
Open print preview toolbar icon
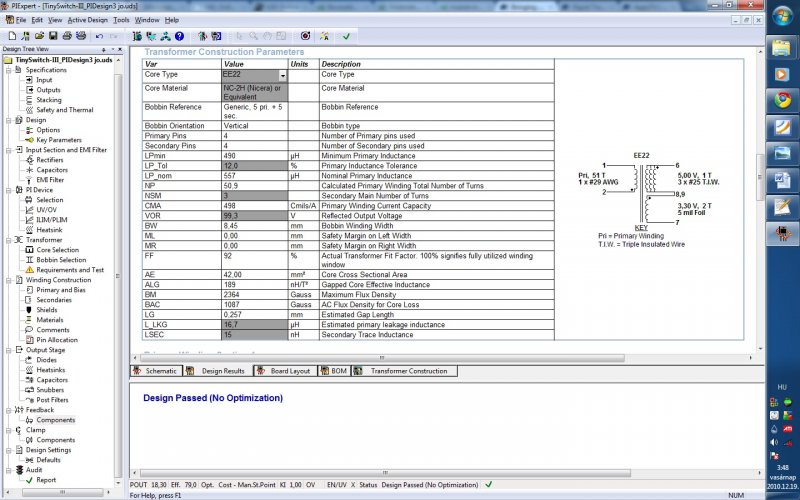pos(81,36)
